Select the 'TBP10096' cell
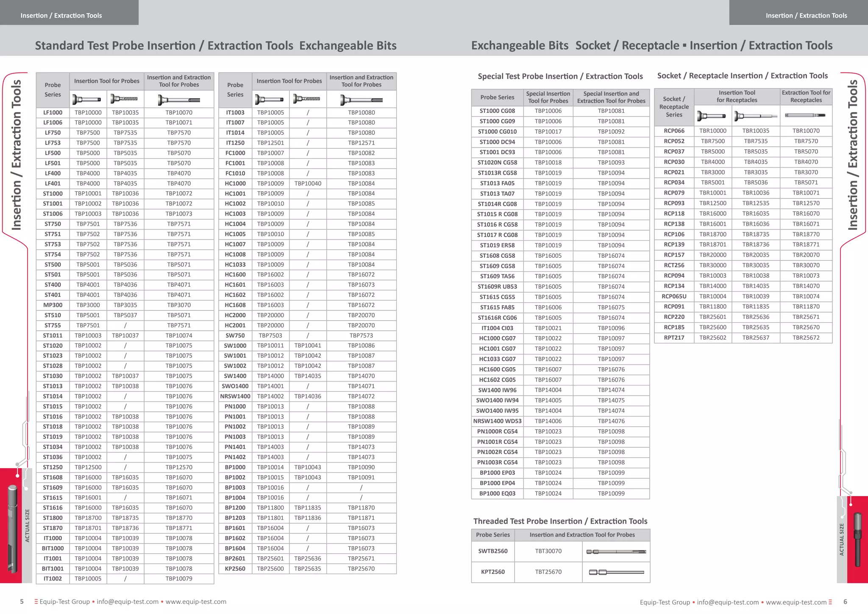This screenshot has width=868, height=614. pos(611,328)
